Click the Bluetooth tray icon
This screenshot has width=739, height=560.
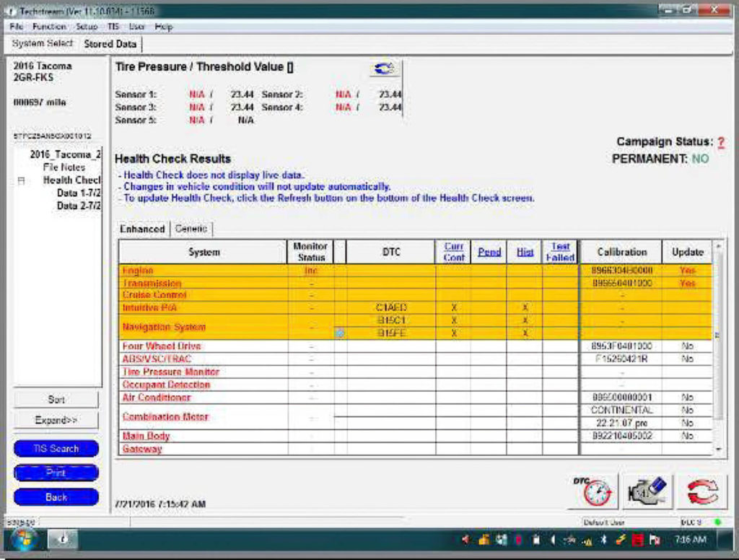click(x=603, y=541)
